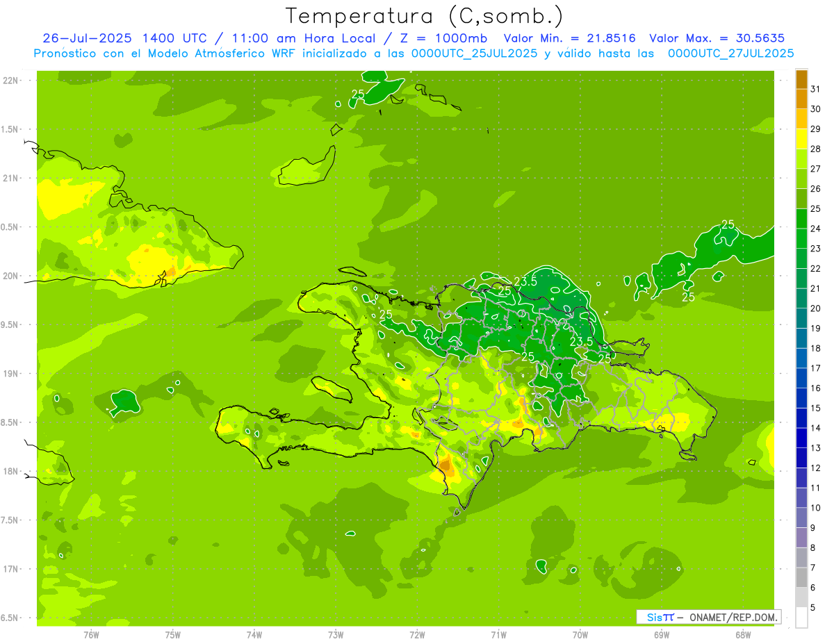Click the 22N latitude axis label
The image size is (834, 644).
(11, 81)
